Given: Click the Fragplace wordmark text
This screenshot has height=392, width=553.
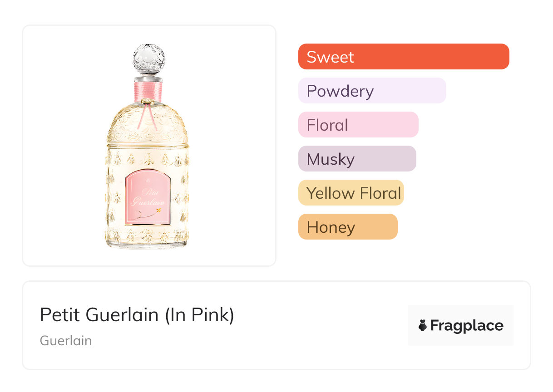Looking at the screenshot, I should coord(467,325).
